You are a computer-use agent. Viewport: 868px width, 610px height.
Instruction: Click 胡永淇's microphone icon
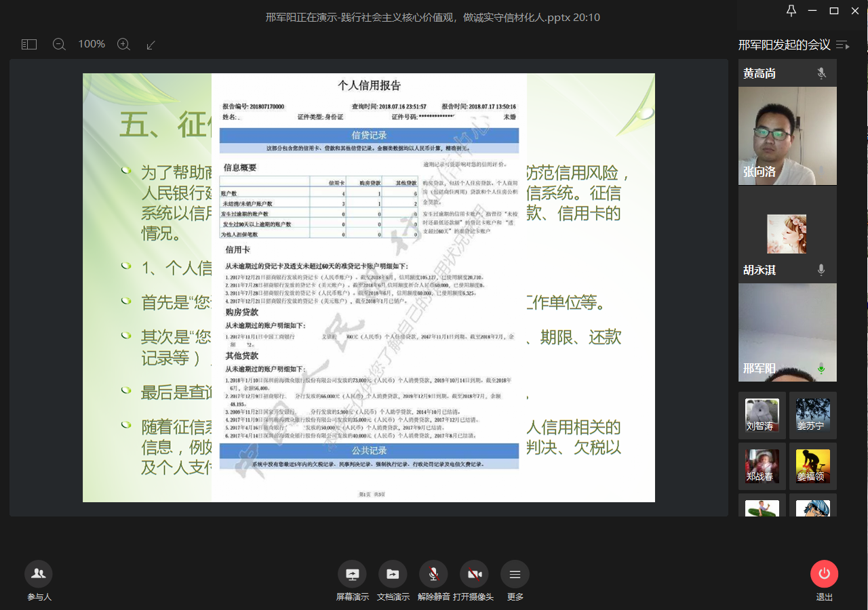[821, 270]
